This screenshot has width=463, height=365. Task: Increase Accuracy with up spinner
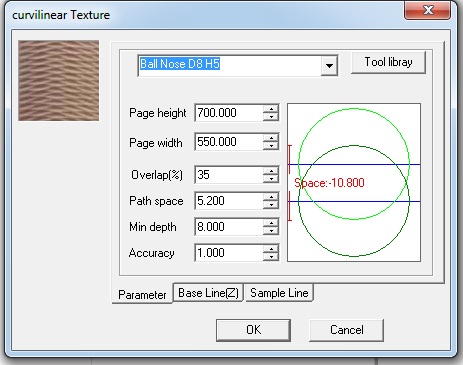[271, 249]
